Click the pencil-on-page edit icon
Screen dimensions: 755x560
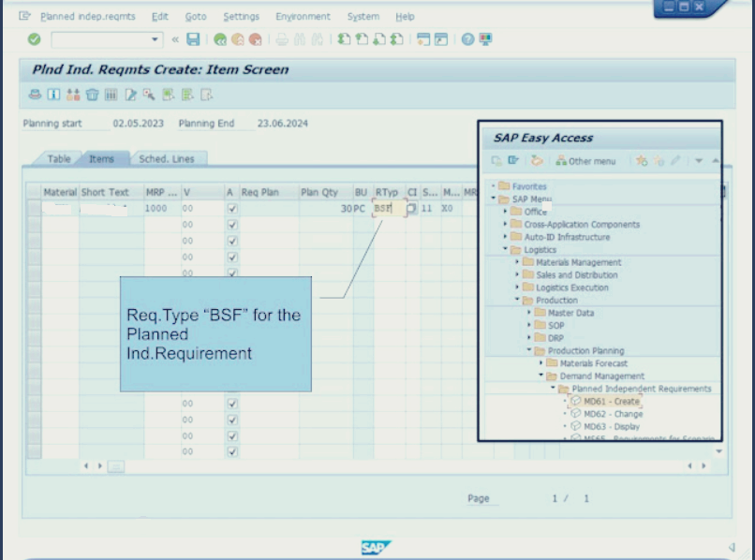click(130, 95)
